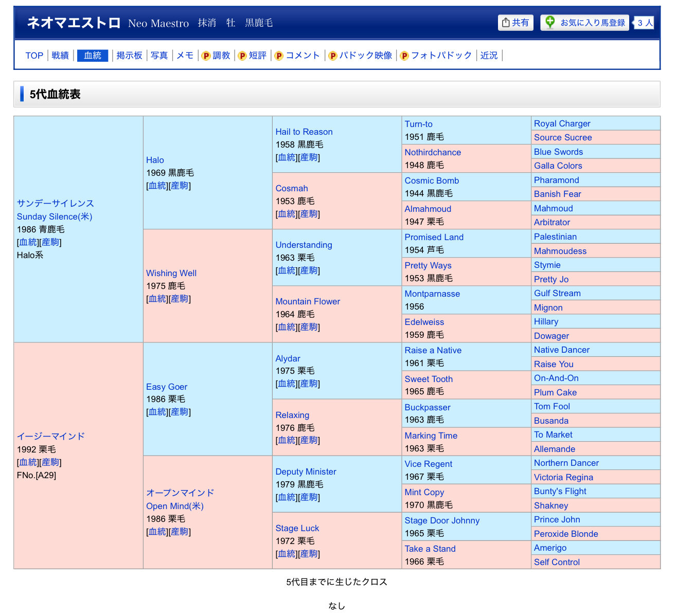
Task: Click the green favorite-horse plus icon
Action: click(x=550, y=22)
